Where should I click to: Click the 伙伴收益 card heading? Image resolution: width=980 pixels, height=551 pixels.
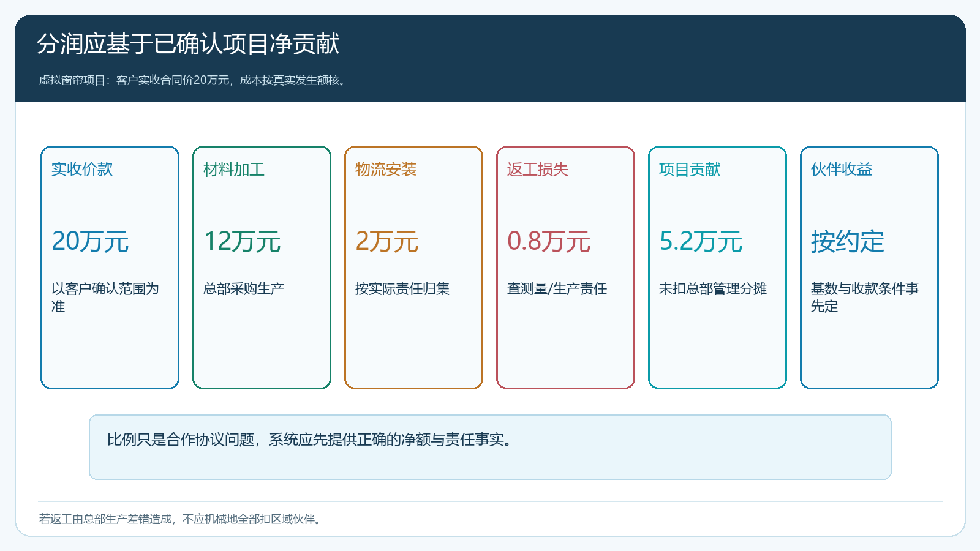(842, 170)
